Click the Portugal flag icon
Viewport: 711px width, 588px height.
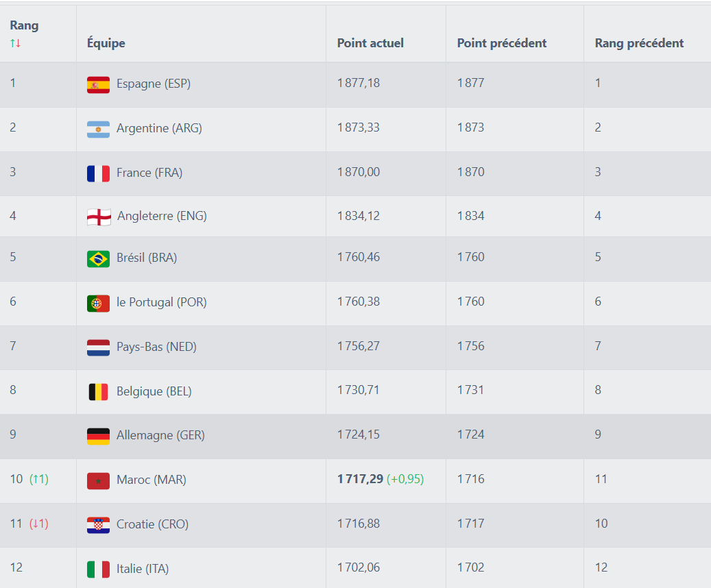[97, 302]
